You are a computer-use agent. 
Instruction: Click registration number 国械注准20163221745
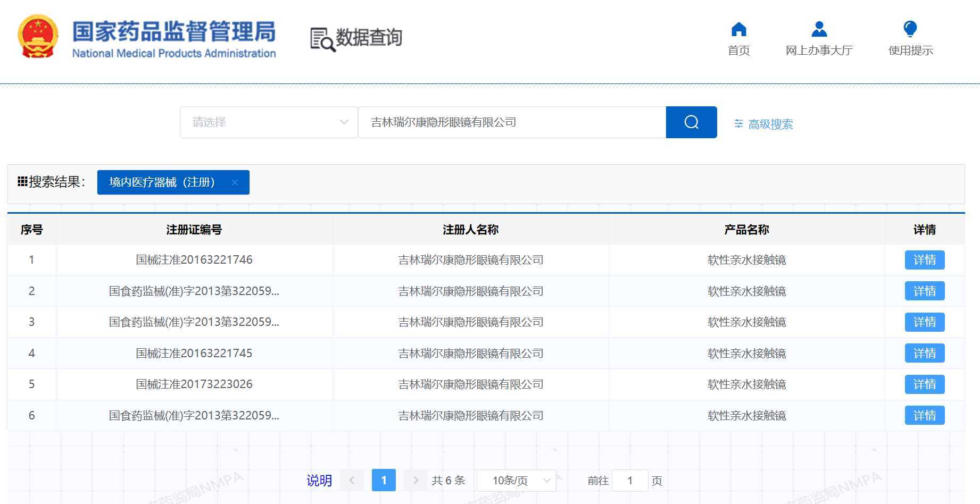(x=194, y=353)
